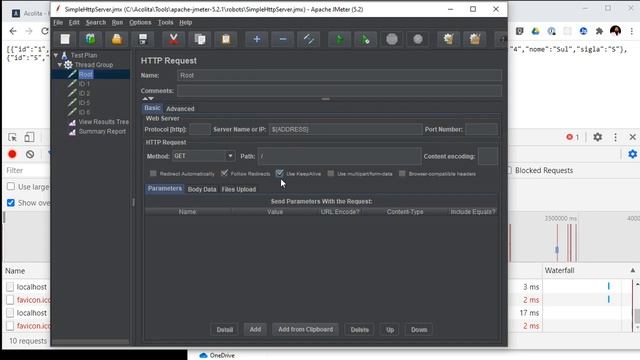The height and width of the screenshot is (360, 640).
Task: Click the Shutdown test icon
Action: point(418,39)
